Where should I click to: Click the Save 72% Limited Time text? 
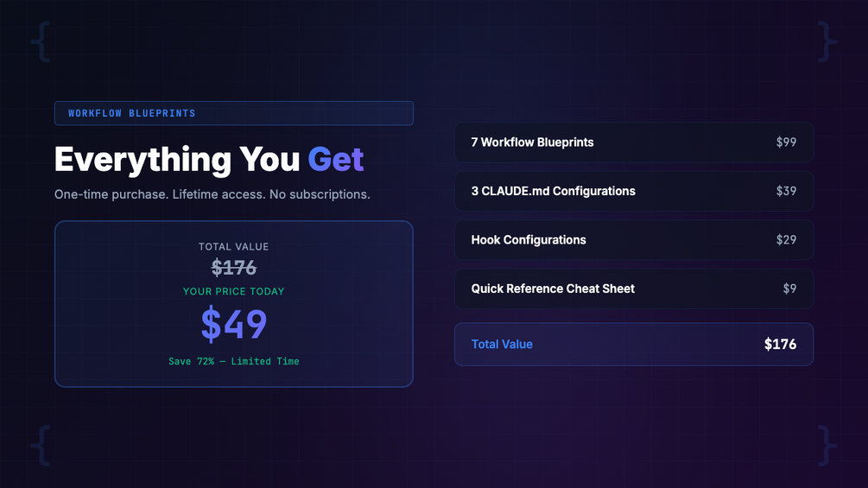pyautogui.click(x=234, y=361)
